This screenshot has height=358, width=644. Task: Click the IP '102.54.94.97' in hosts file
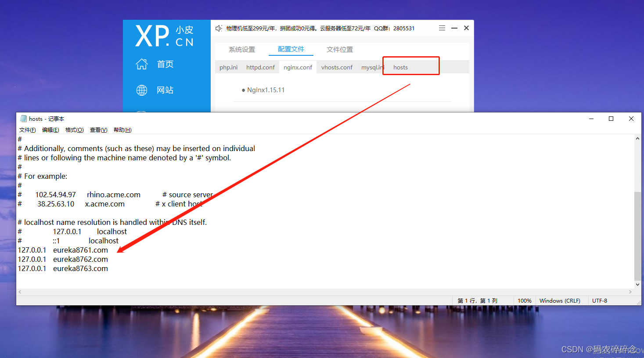click(x=56, y=195)
